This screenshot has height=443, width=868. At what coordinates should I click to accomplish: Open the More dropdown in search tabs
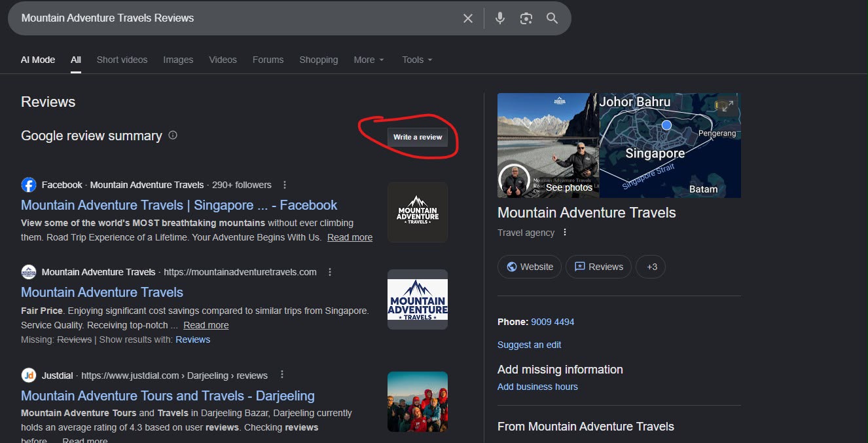369,60
